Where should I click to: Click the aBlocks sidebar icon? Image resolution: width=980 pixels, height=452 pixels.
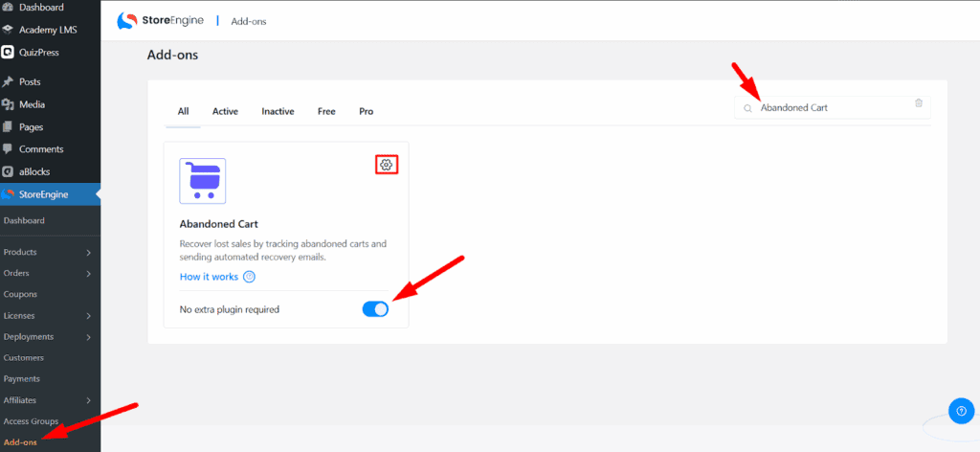click(x=8, y=171)
